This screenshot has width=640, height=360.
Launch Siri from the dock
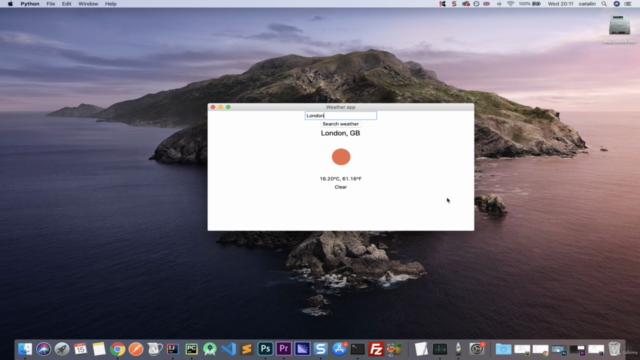[43, 349]
